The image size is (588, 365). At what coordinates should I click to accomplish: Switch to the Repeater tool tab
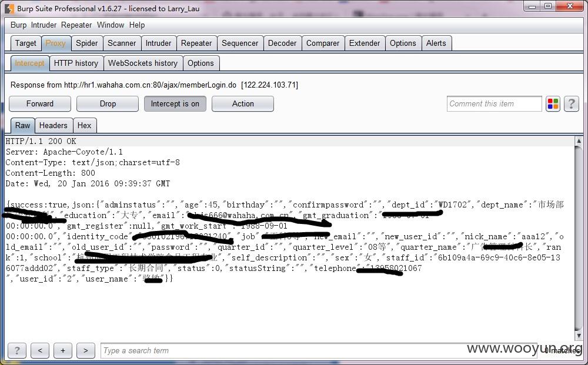(196, 43)
